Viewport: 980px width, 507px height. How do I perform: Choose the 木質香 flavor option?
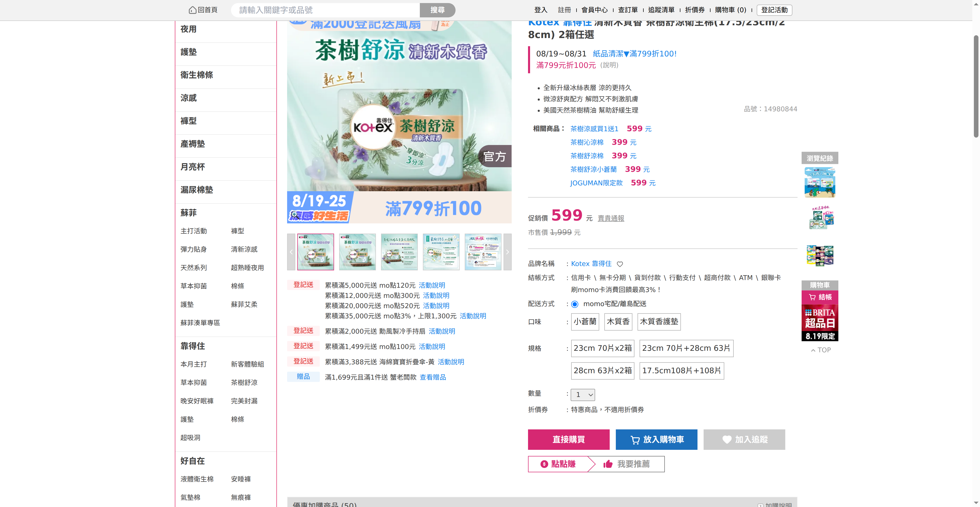click(x=618, y=322)
